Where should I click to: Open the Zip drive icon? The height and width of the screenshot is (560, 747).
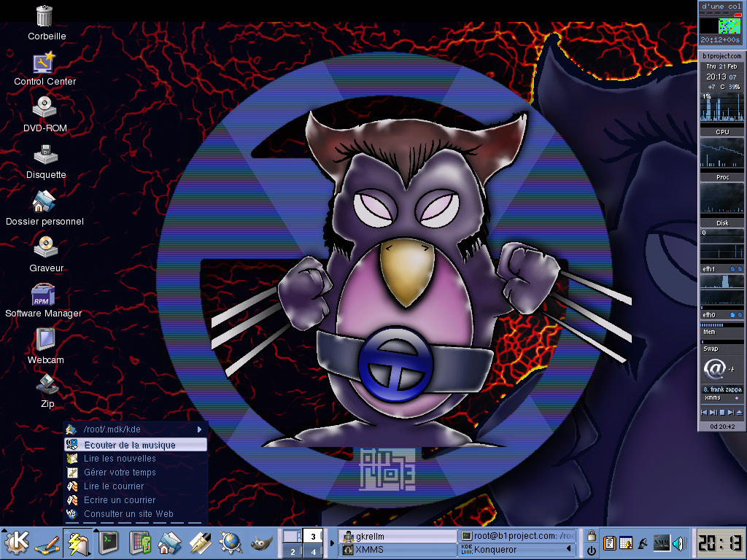[x=47, y=385]
